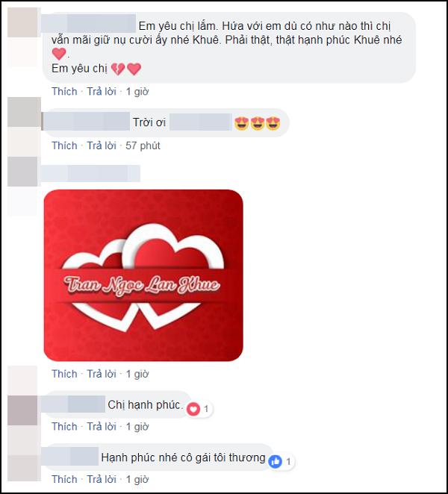Open the '57 phút' timestamp link
Screen dimensions: 448x494
click(143, 146)
